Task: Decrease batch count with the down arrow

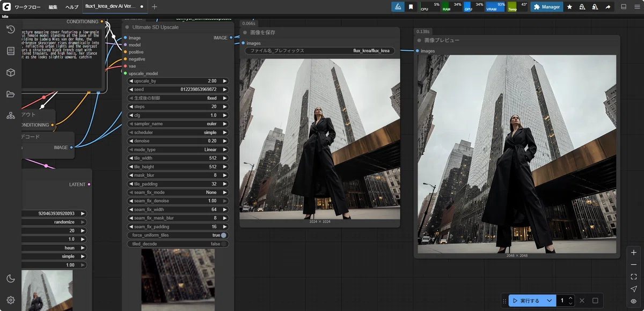Action: coord(570,303)
